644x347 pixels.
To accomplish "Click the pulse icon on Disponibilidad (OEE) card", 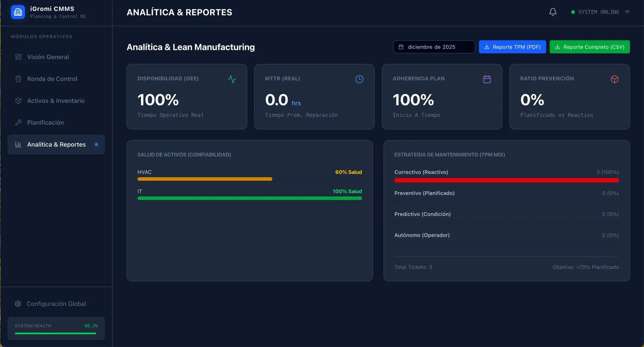I will [x=232, y=79].
